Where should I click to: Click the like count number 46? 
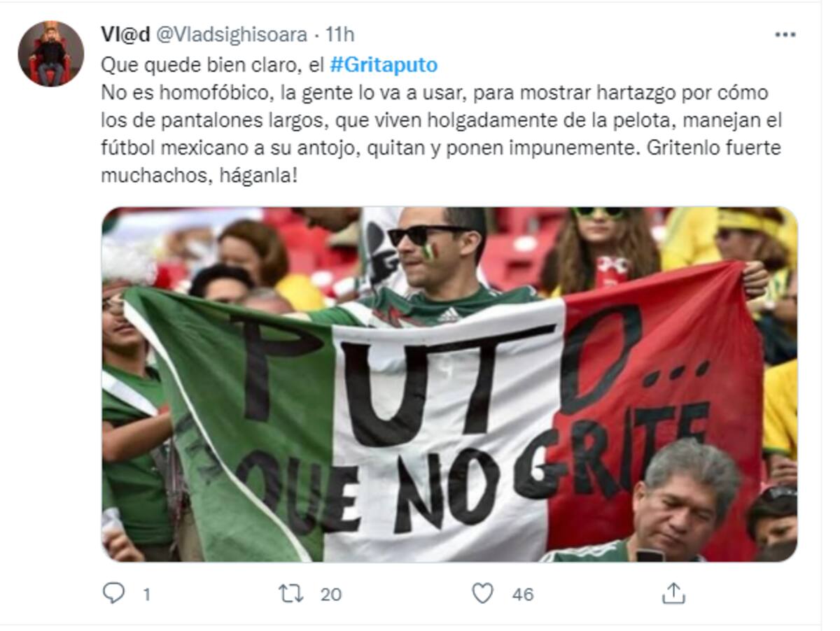pyautogui.click(x=522, y=595)
